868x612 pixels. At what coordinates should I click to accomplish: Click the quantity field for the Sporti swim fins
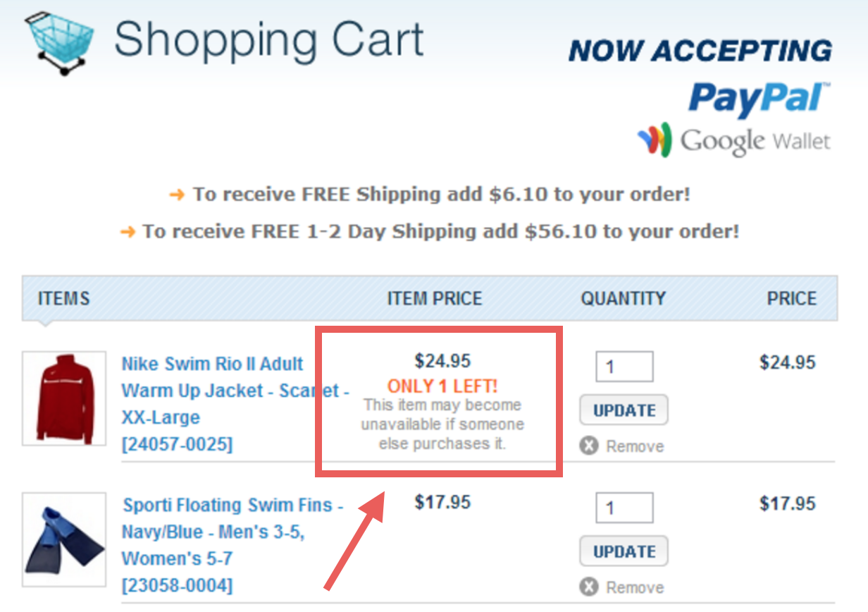click(x=624, y=508)
